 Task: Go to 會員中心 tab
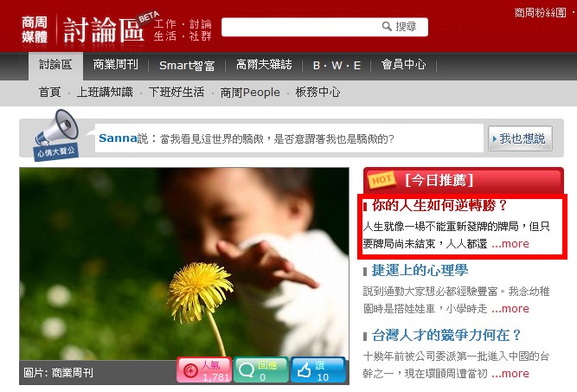(403, 65)
